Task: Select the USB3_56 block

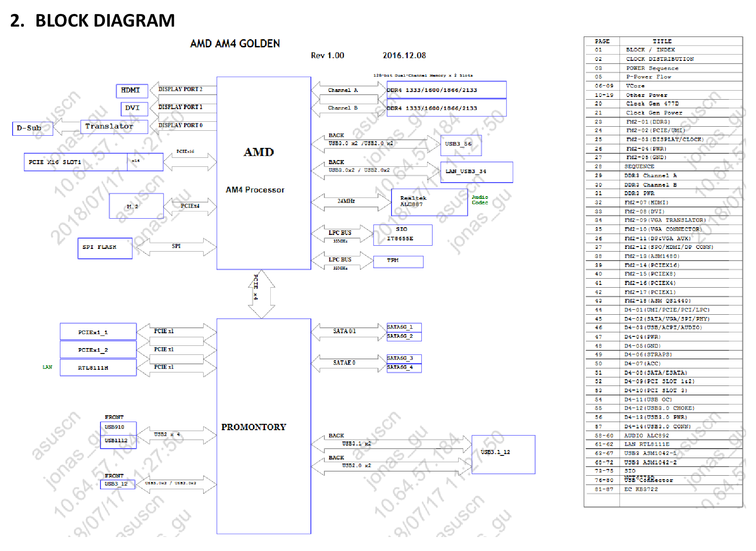Action: [461, 145]
